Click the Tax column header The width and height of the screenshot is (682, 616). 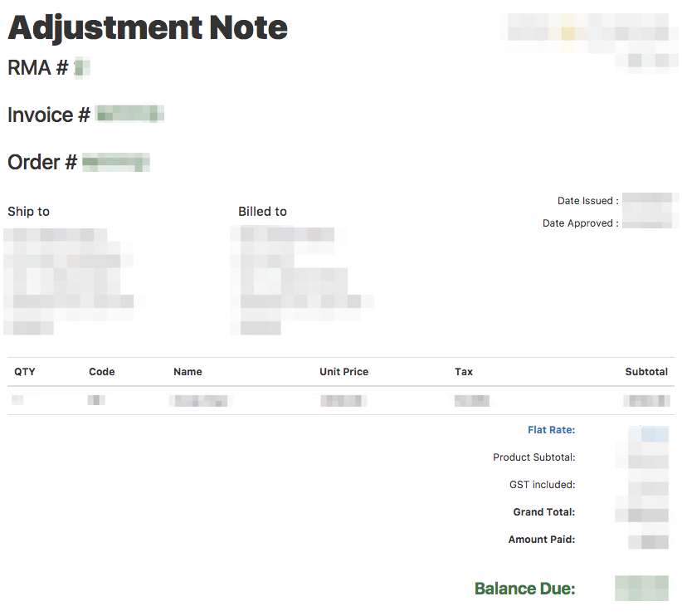464,372
